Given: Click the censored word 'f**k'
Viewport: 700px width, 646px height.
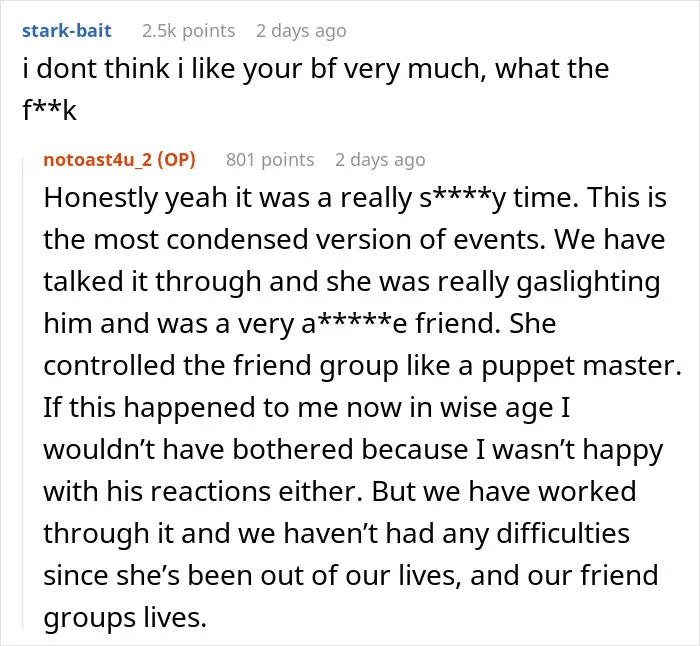Looking at the screenshot, I should [49, 110].
